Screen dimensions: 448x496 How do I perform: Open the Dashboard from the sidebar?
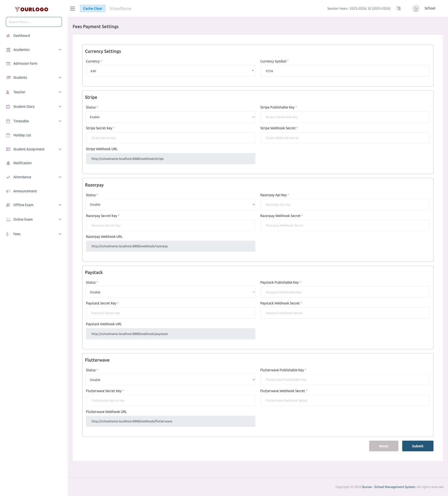point(22,35)
